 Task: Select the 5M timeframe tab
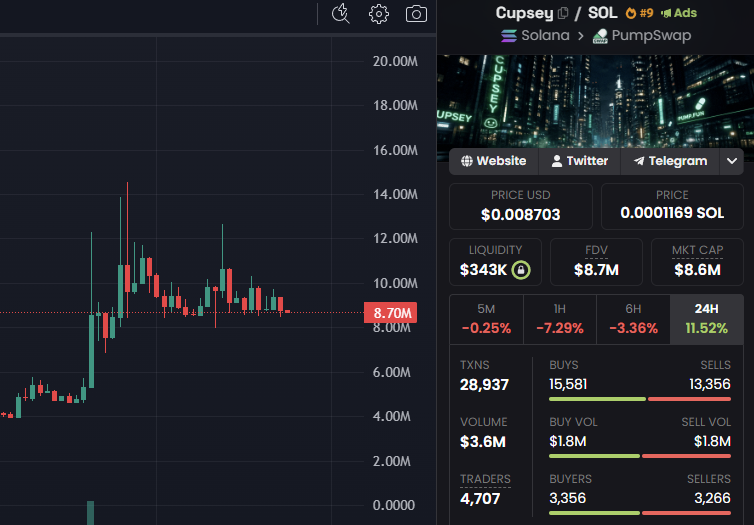pyautogui.click(x=486, y=319)
